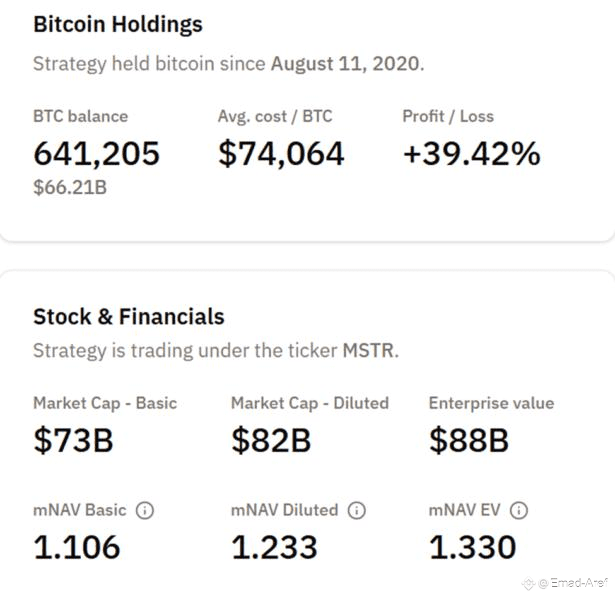Click the Stock & Financials heading

[x=129, y=317]
